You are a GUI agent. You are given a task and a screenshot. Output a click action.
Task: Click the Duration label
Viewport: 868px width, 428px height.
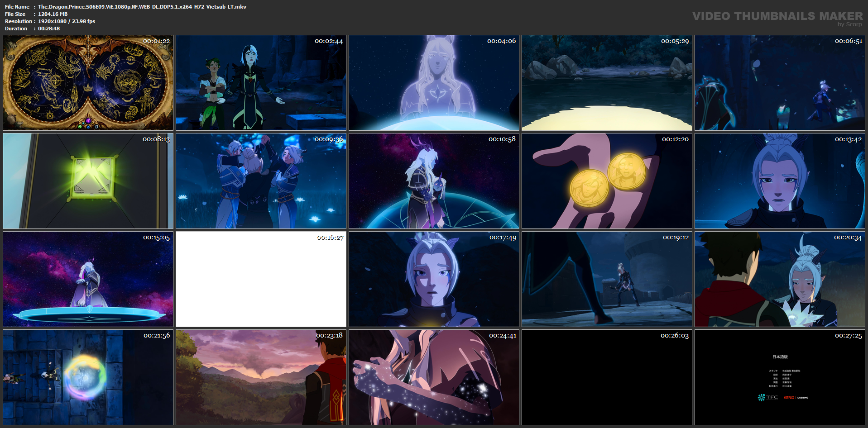(x=16, y=29)
